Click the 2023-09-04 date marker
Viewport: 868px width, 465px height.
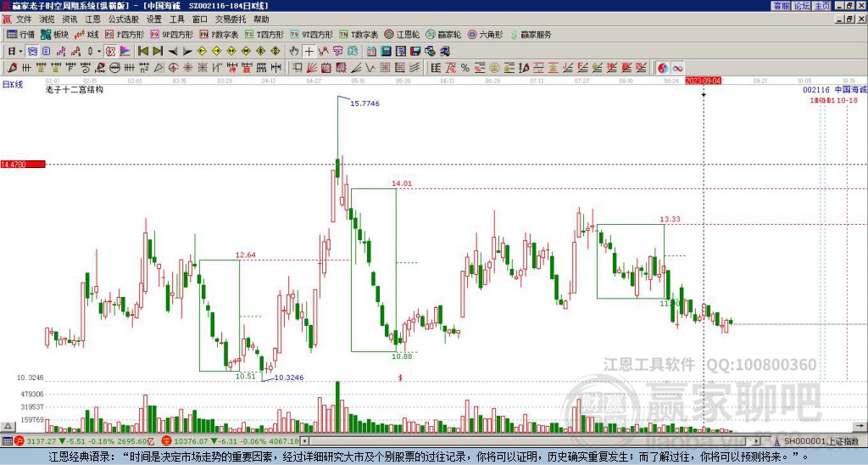click(704, 81)
